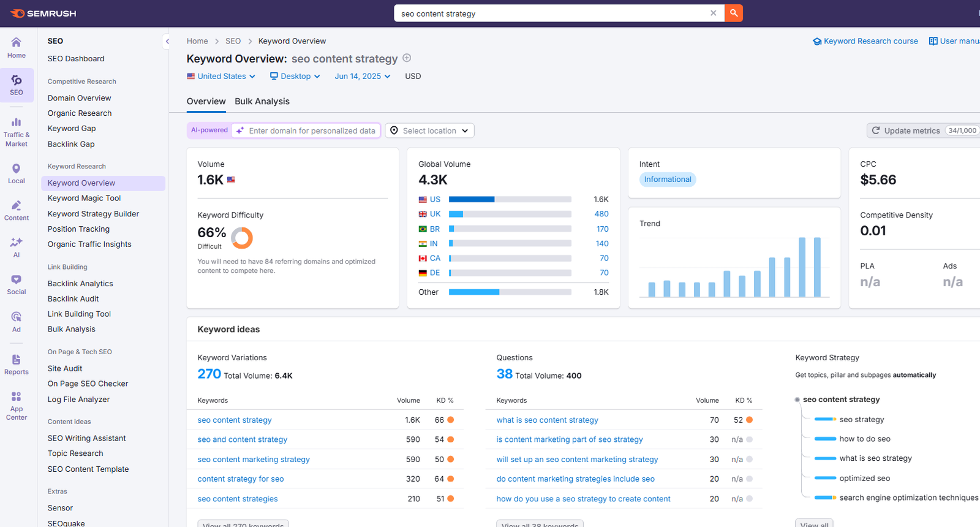
Task: Click 'optimized seo' strategy item
Action: point(865,479)
